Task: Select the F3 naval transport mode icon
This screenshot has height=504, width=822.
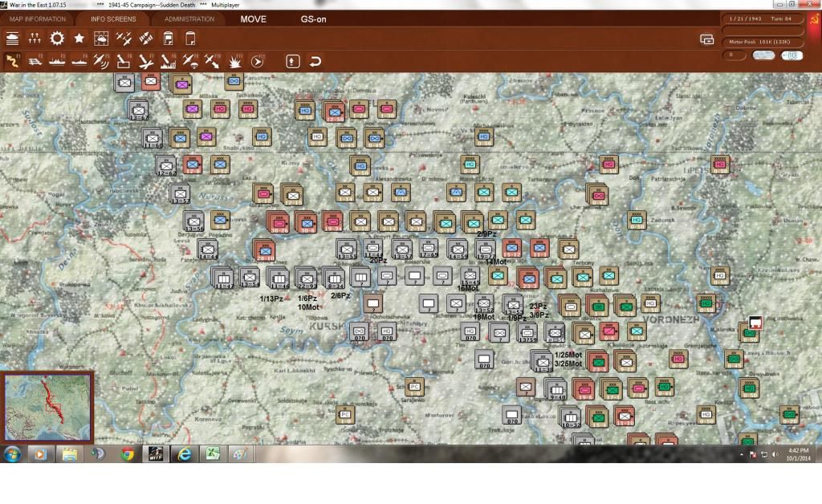Action: (x=57, y=61)
